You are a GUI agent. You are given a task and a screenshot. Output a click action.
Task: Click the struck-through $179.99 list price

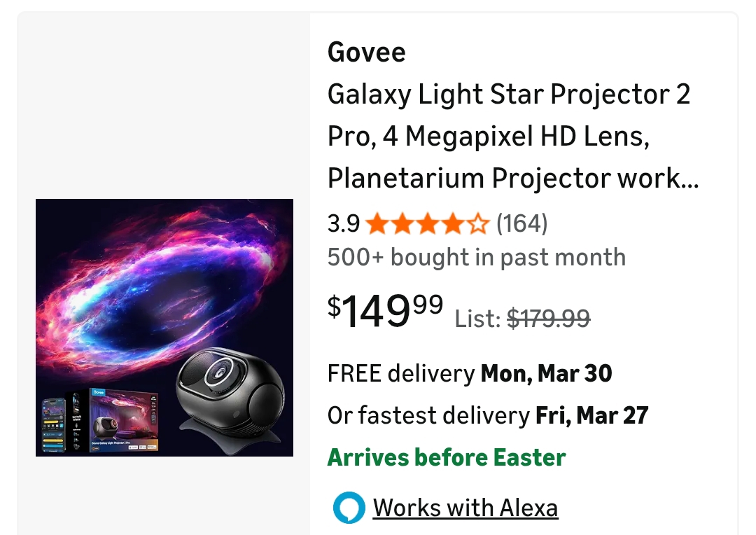[548, 319]
